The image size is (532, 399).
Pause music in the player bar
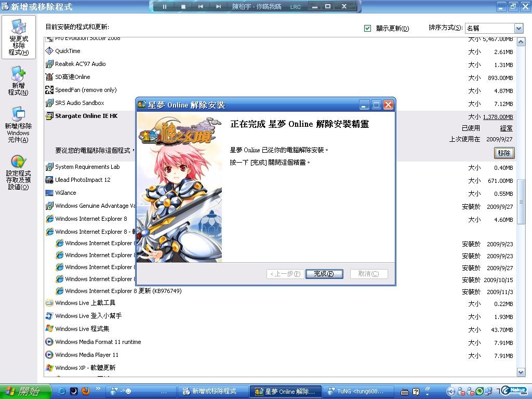(165, 6)
